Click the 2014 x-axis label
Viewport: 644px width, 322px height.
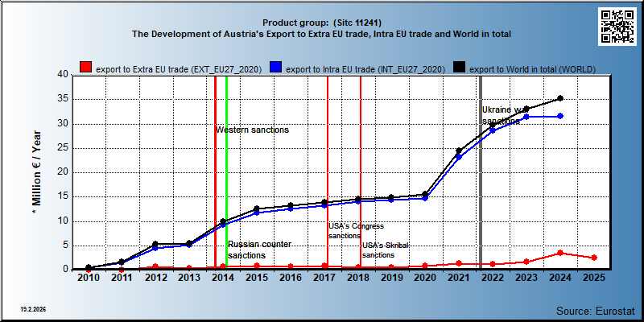click(x=223, y=278)
